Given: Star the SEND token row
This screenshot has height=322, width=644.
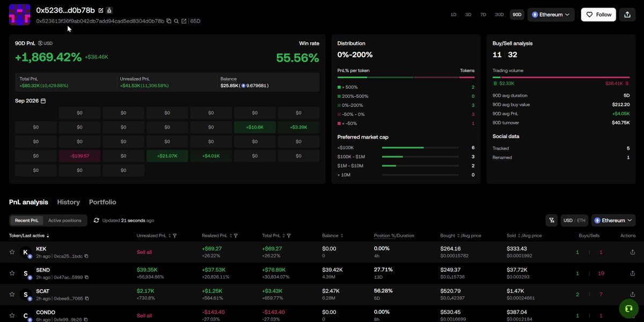Looking at the screenshot, I should [x=12, y=273].
